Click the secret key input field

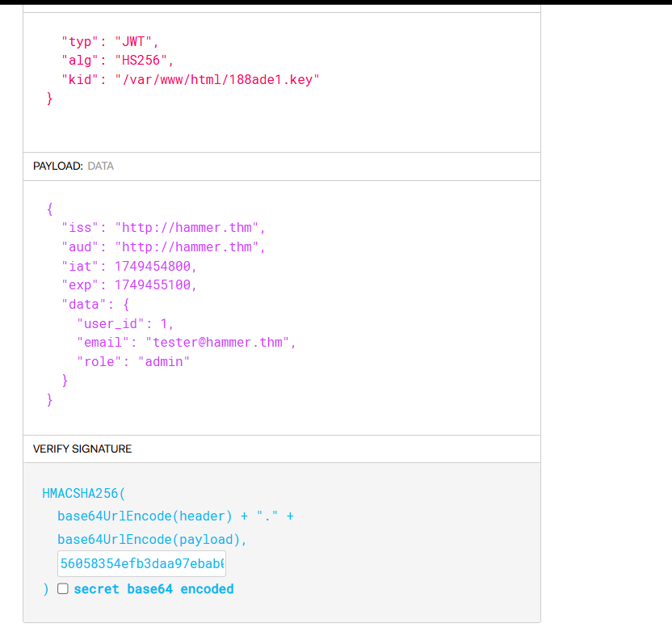tap(141, 563)
